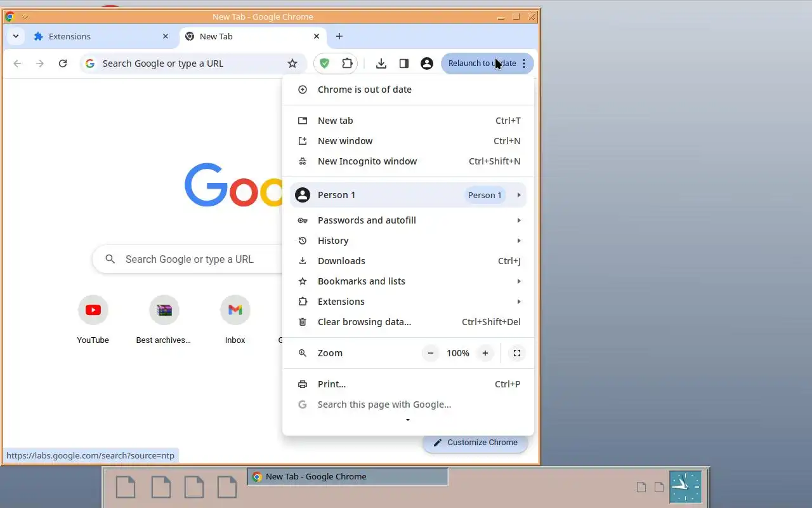The image size is (812, 508).
Task: Choose New window from the menu
Action: pyautogui.click(x=408, y=141)
